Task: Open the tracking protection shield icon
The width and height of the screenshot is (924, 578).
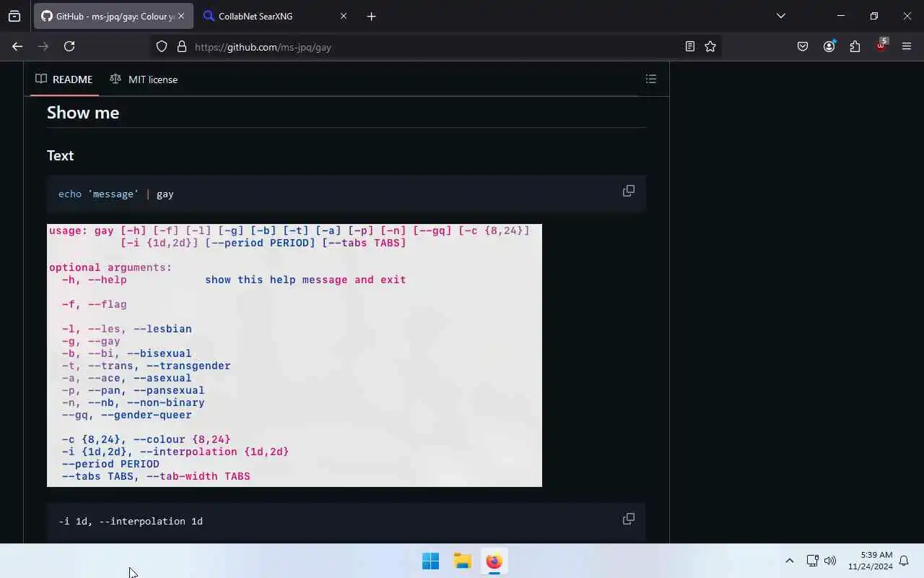Action: tap(162, 46)
